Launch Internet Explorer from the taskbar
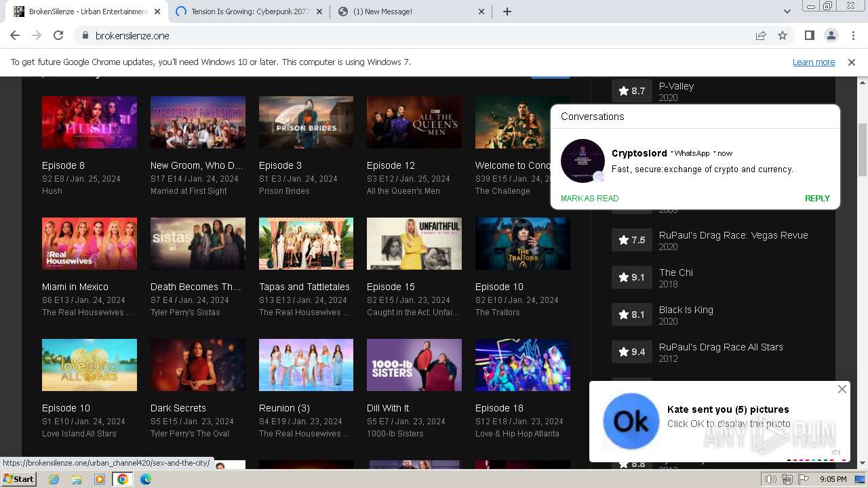This screenshot has height=488, width=868. pos(54,479)
